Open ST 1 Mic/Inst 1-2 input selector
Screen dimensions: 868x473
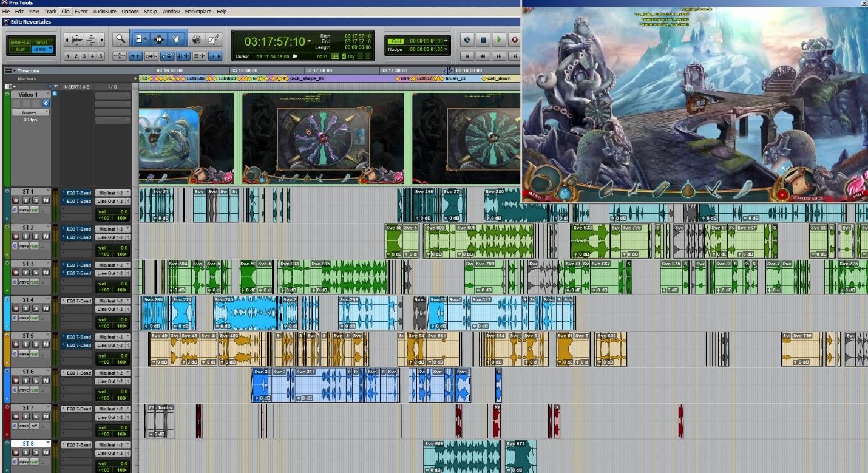pyautogui.click(x=113, y=193)
